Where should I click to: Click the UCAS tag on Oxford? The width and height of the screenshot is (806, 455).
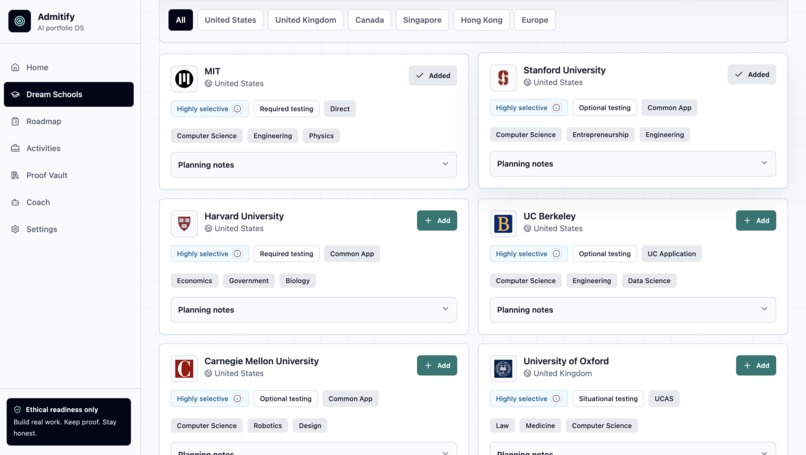click(x=664, y=399)
